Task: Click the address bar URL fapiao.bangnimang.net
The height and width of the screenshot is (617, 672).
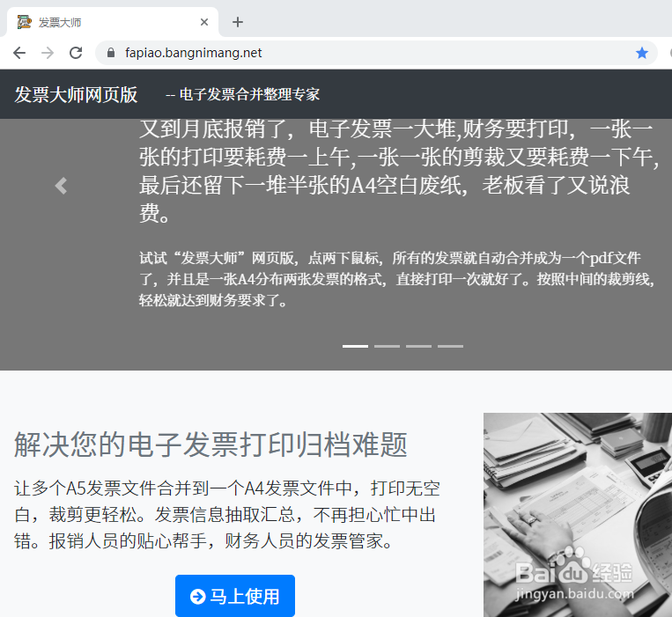Action: tap(193, 53)
